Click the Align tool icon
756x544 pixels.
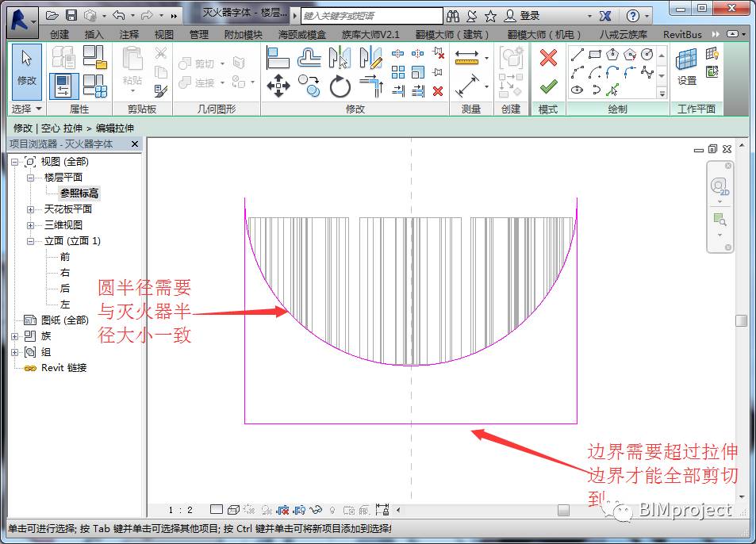[x=278, y=58]
